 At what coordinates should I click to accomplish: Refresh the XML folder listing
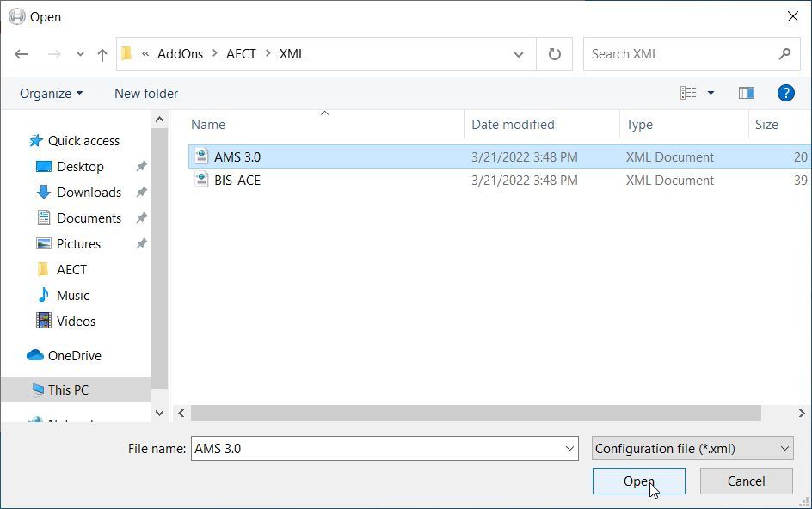pos(555,54)
